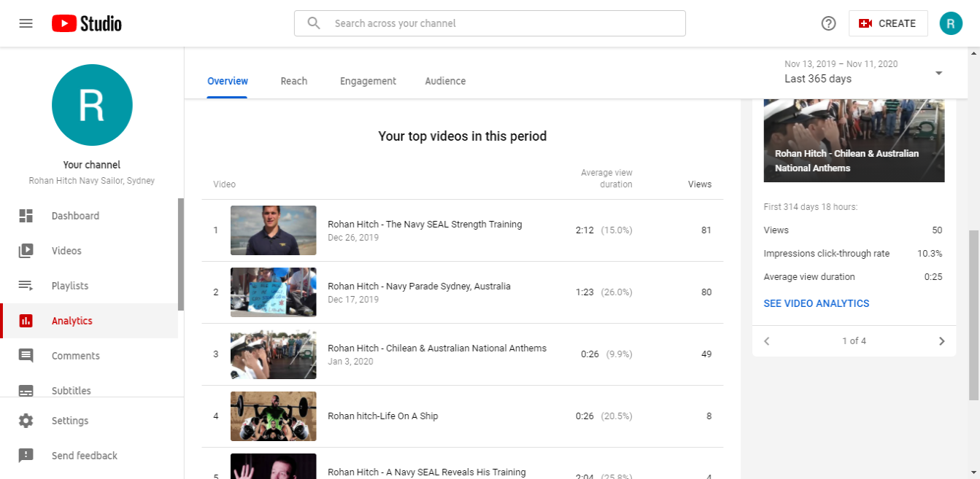Click Impressions click-through rate 10.3% row
The width and height of the screenshot is (980, 479).
click(853, 254)
